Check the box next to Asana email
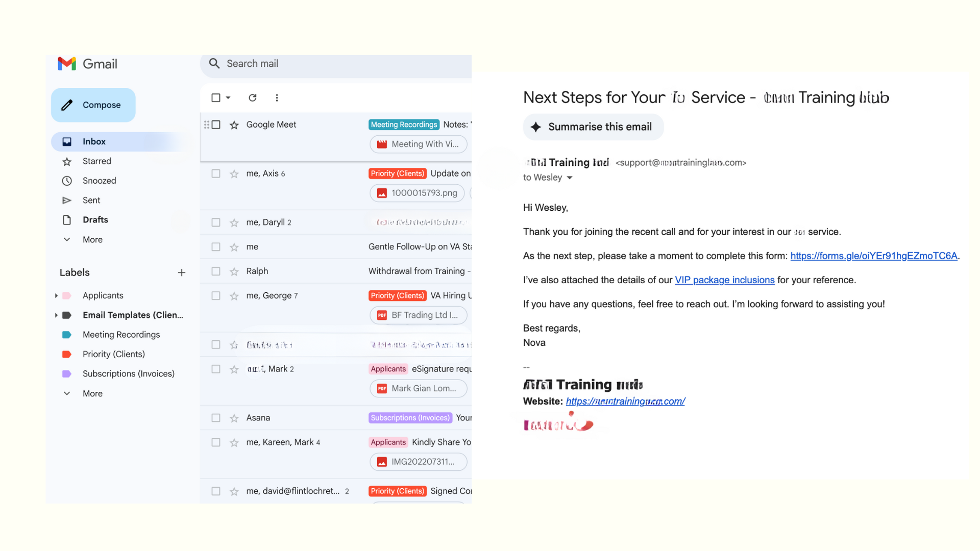 coord(216,418)
